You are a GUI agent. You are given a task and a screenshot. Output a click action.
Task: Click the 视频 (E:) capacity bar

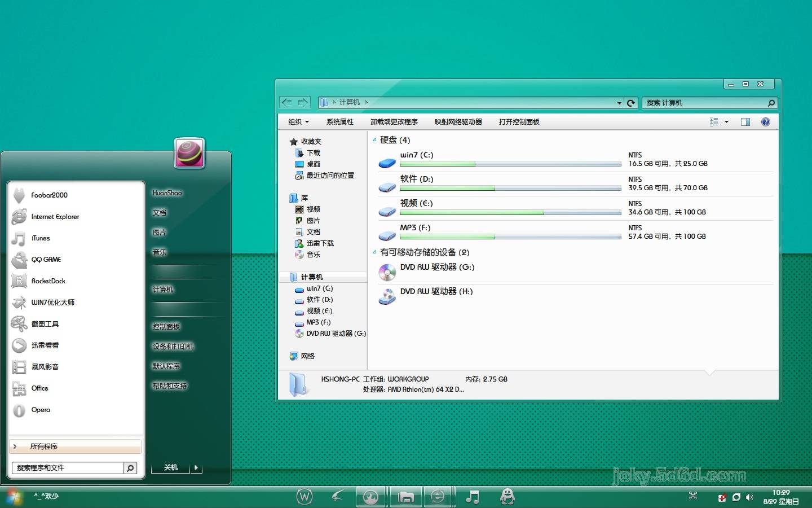click(510, 213)
